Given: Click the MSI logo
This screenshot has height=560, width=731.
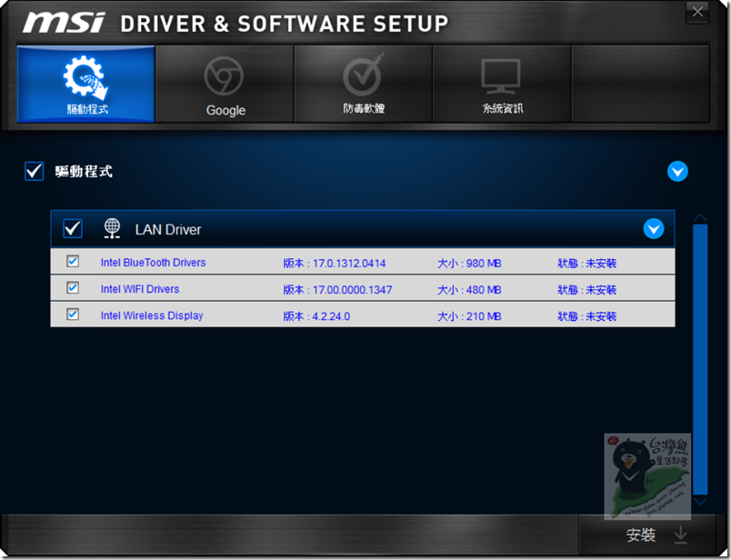Looking at the screenshot, I should click(x=64, y=23).
